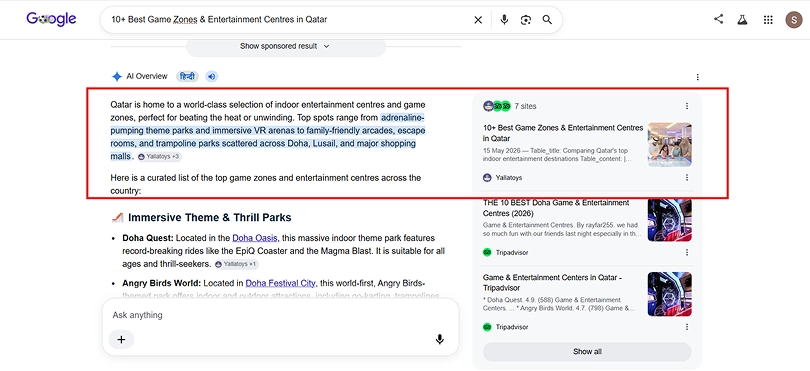
Task: Click the AI Overview sparkle icon
Action: tap(117, 76)
